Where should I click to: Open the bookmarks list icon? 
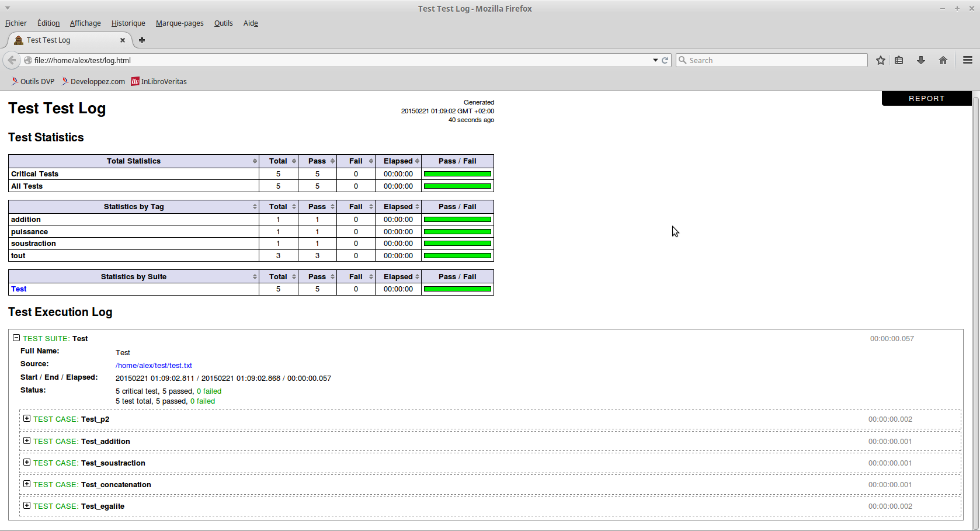point(899,60)
